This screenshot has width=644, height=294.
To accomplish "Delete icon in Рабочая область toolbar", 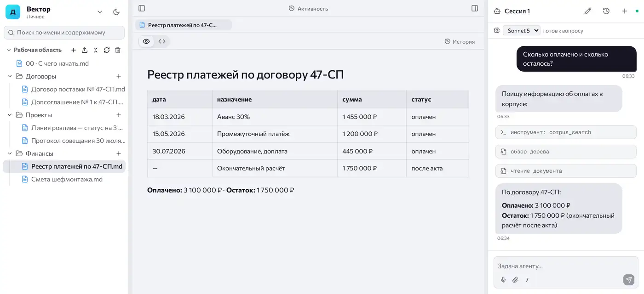I will pyautogui.click(x=118, y=50).
